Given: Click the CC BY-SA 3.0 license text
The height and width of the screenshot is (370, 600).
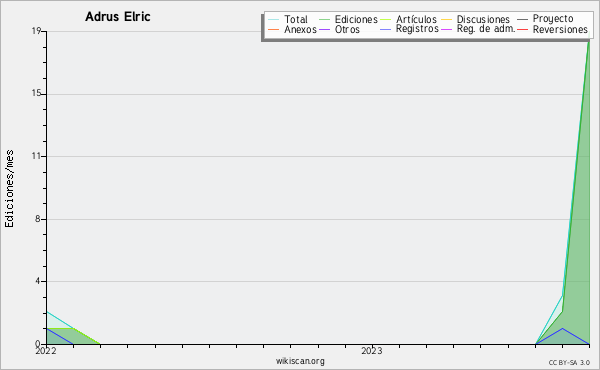Looking at the screenshot, I should pos(569,363).
